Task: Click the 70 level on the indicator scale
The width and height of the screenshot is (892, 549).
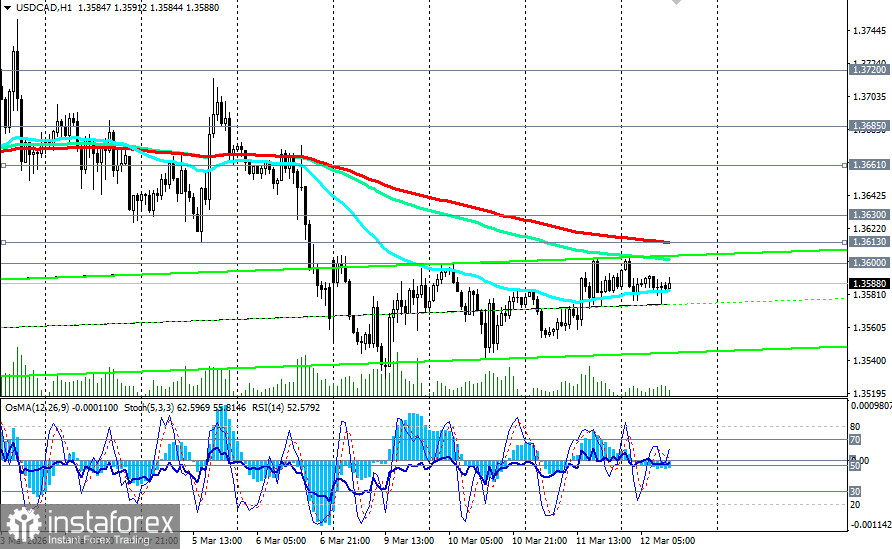Action: 855,439
